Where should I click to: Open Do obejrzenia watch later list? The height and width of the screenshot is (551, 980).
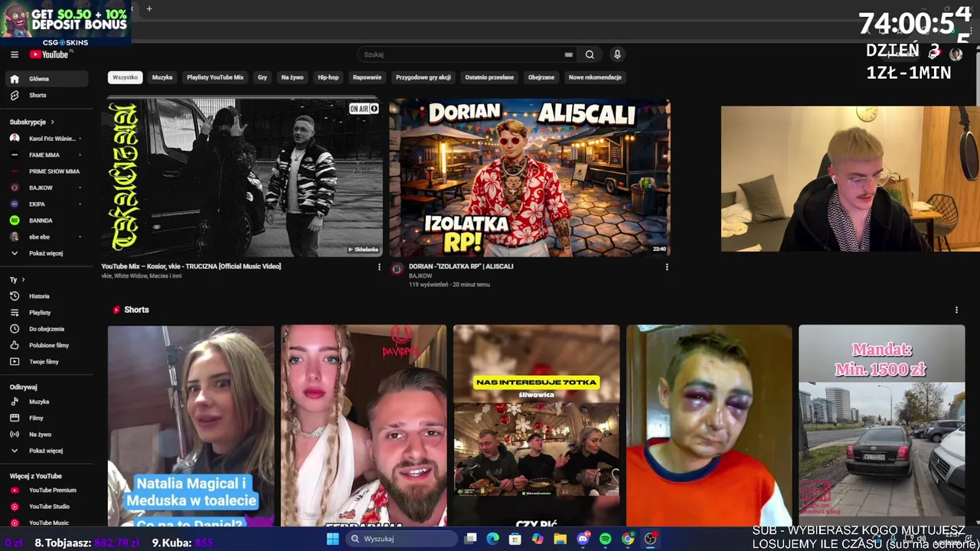(47, 329)
